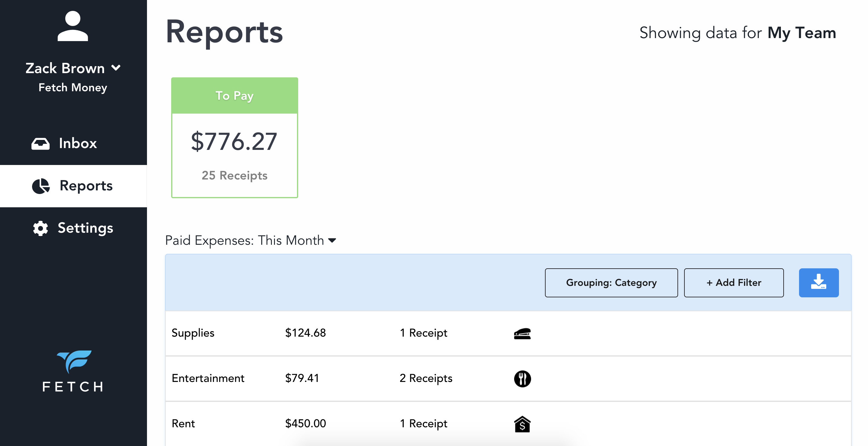Open the Grouping: Category selector
The width and height of the screenshot is (868, 446).
pyautogui.click(x=611, y=283)
